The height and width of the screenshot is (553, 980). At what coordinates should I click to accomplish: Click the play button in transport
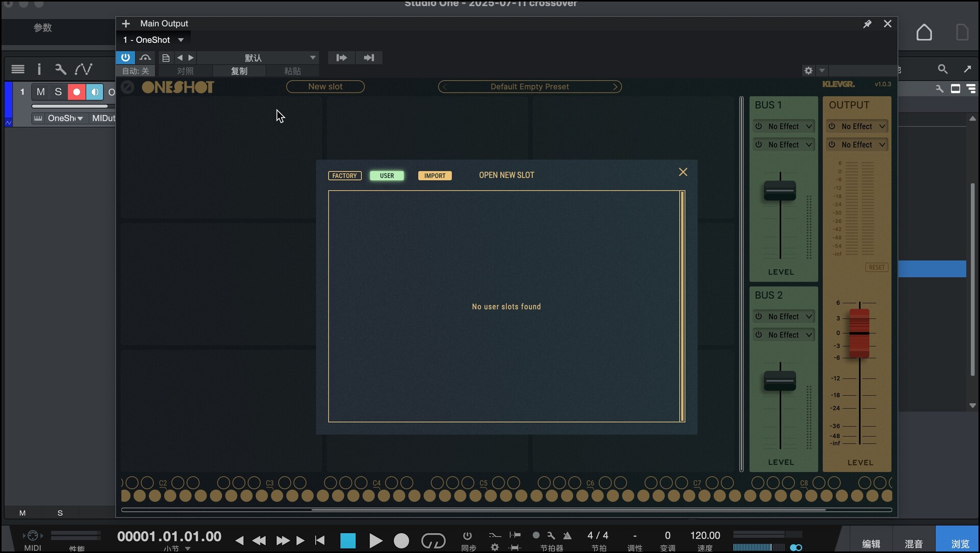tap(376, 540)
